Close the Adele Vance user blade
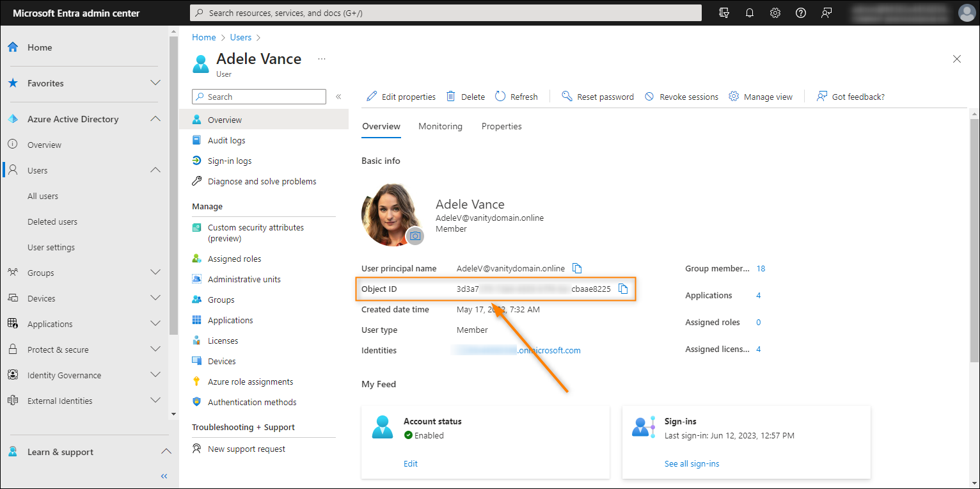Screen dimensions: 980x489 (x=957, y=59)
